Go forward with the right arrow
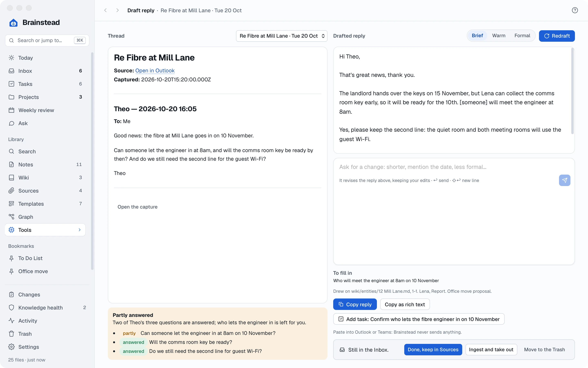Image resolution: width=588 pixels, height=368 pixels. point(117,10)
